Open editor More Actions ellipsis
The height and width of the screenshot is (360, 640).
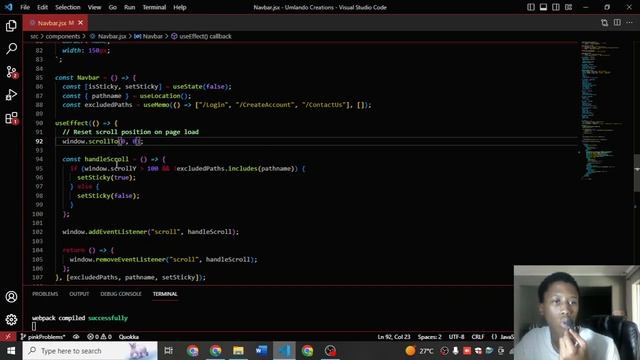tap(629, 23)
